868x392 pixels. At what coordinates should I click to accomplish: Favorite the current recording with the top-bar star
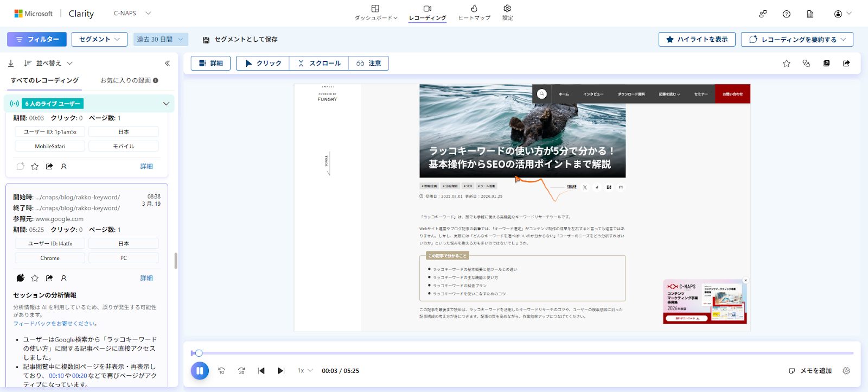[787, 64]
